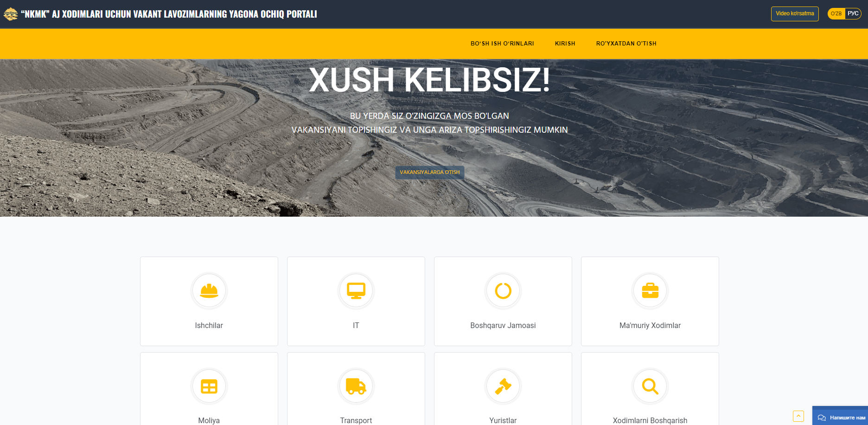Open RO'YXATDAN O'TISH registration

tap(626, 44)
